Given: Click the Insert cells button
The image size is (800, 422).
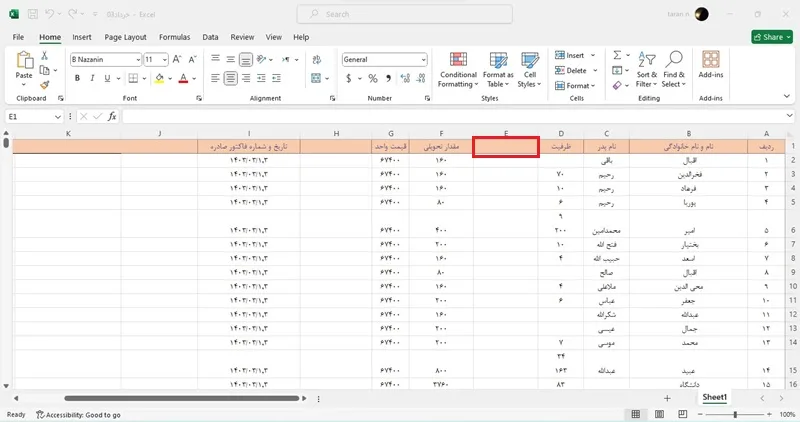Looking at the screenshot, I should 570,55.
